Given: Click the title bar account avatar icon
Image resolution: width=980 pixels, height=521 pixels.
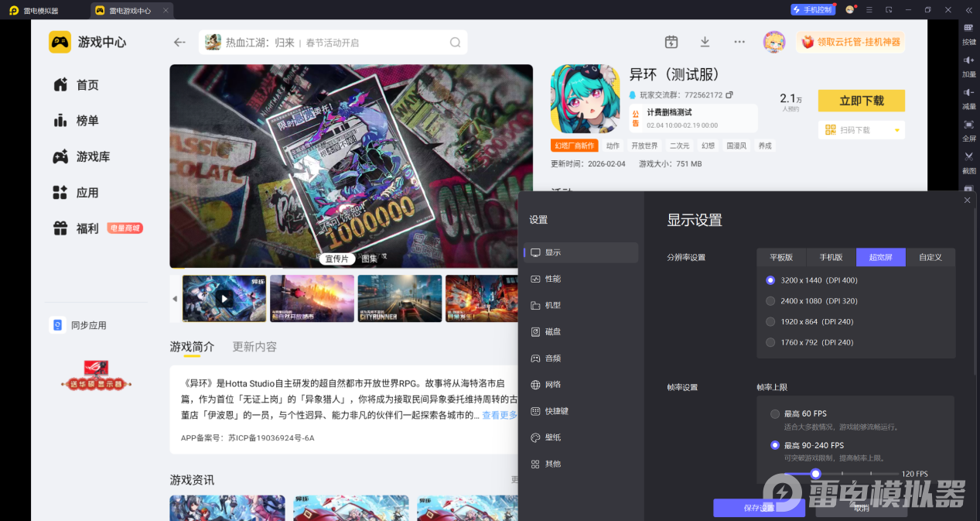Looking at the screenshot, I should [850, 9].
